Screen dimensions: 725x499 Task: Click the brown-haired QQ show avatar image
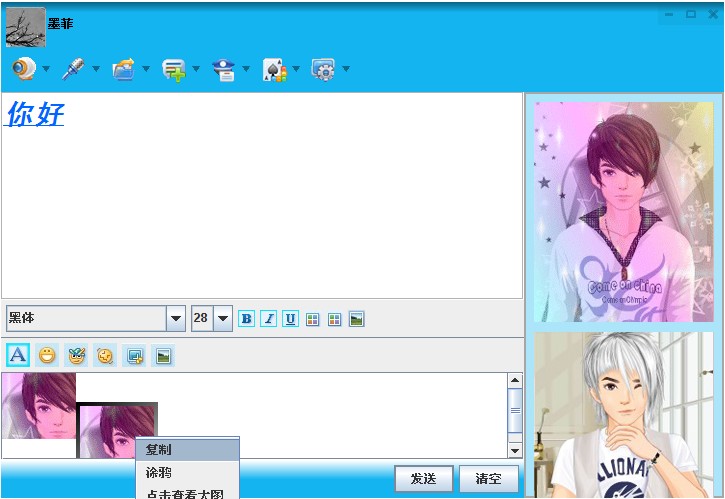(624, 212)
